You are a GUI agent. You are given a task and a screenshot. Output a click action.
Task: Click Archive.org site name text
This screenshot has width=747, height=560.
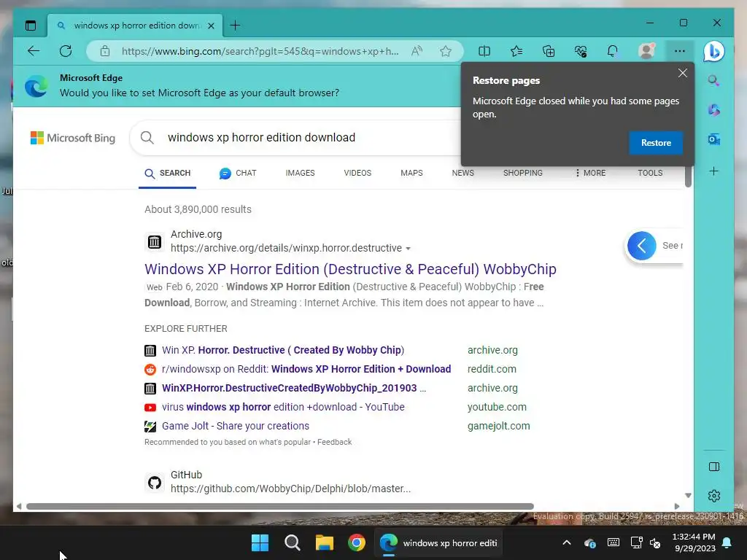(196, 234)
